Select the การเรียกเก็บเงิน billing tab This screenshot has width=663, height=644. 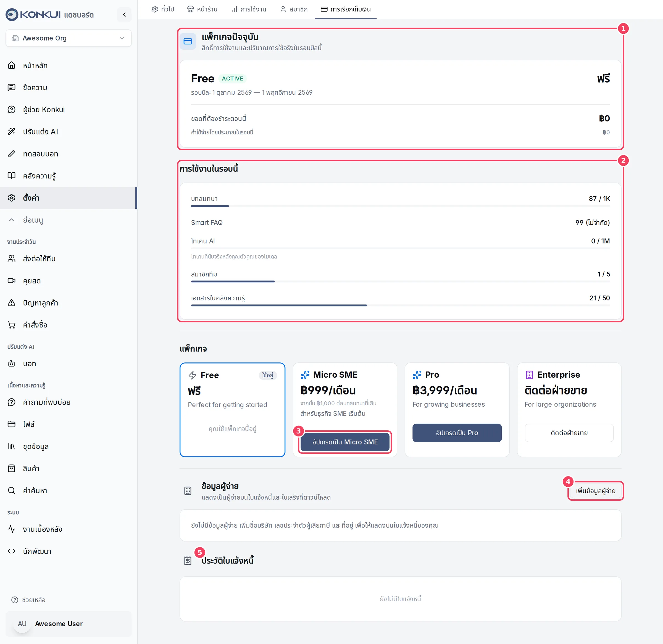click(346, 9)
